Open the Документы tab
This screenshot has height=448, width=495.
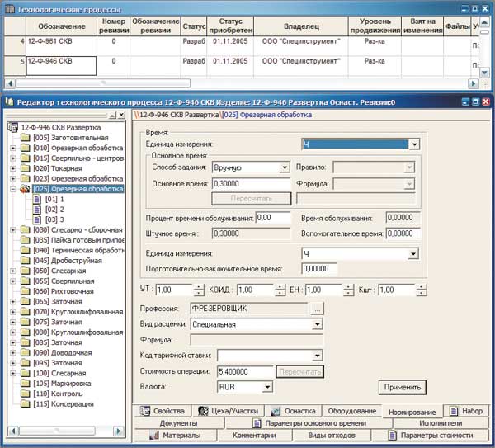(x=179, y=423)
